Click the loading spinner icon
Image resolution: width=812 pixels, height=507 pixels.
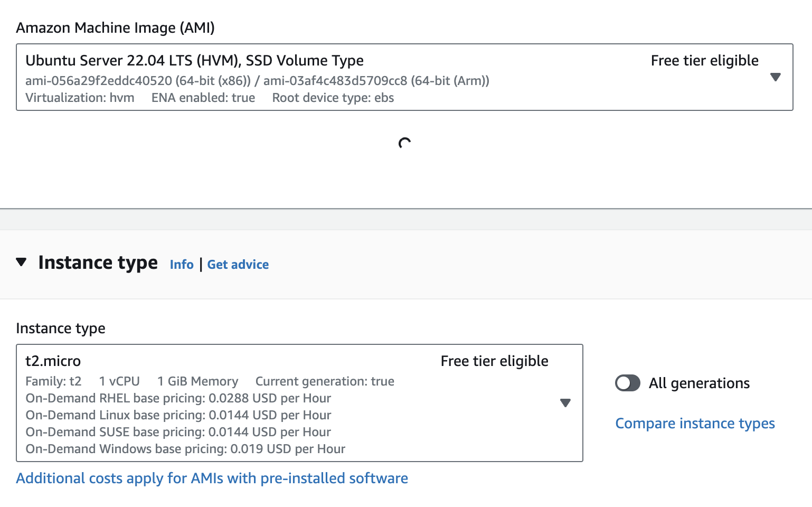click(405, 143)
